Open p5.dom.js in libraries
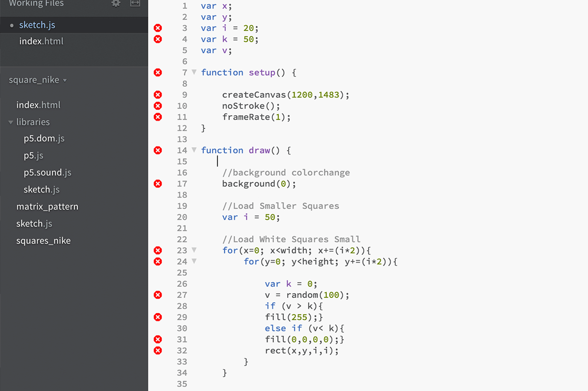The image size is (588, 391). [x=44, y=139]
